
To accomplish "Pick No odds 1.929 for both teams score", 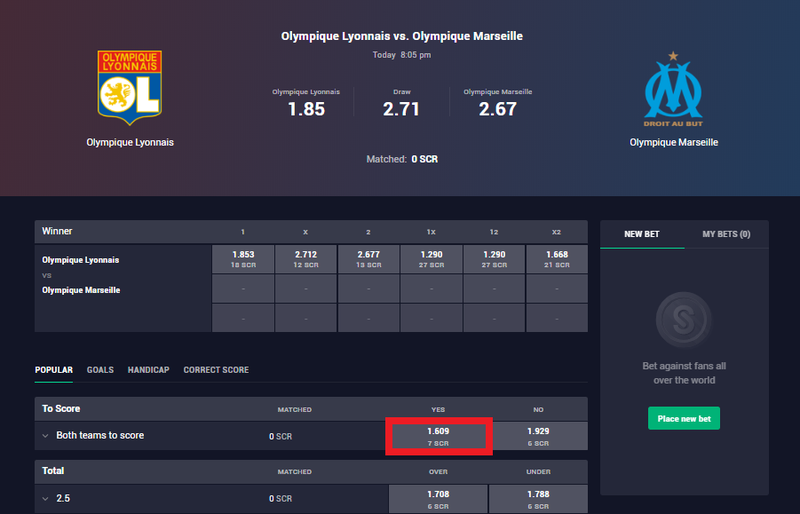I will [x=538, y=436].
